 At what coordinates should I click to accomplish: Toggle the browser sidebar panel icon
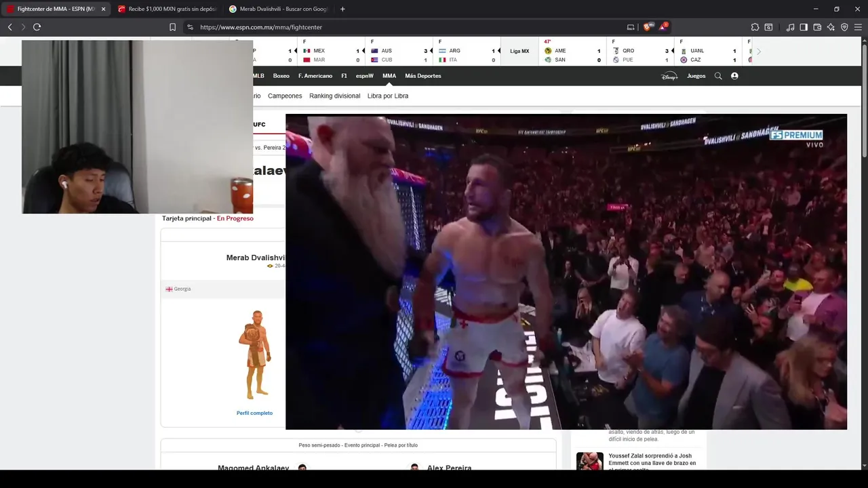(x=804, y=27)
